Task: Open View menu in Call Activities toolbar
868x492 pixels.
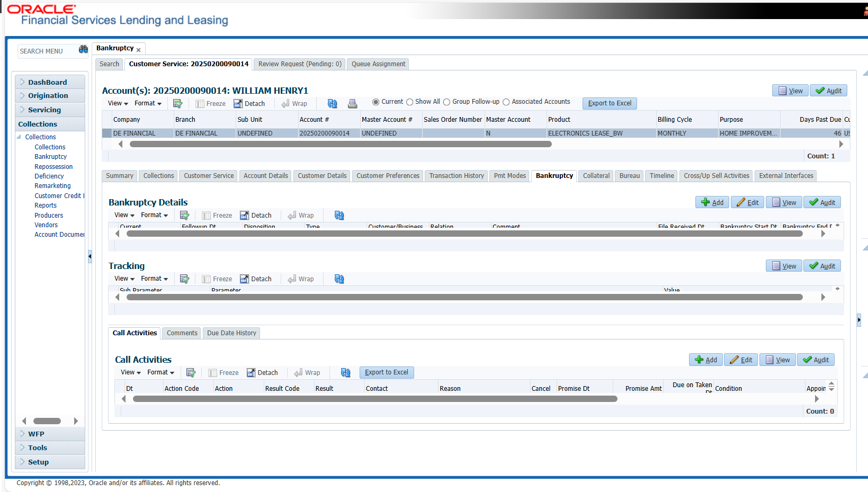Action: [130, 372]
